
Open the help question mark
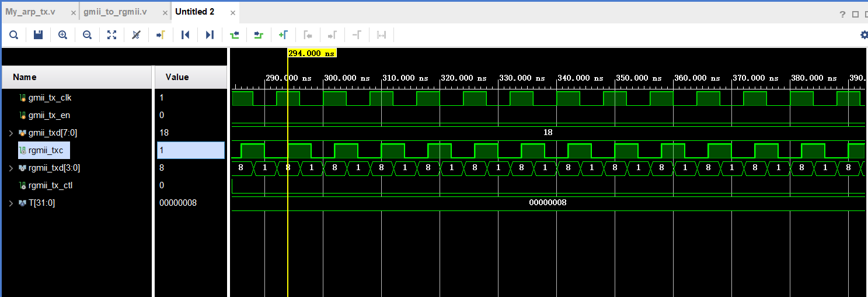842,14
